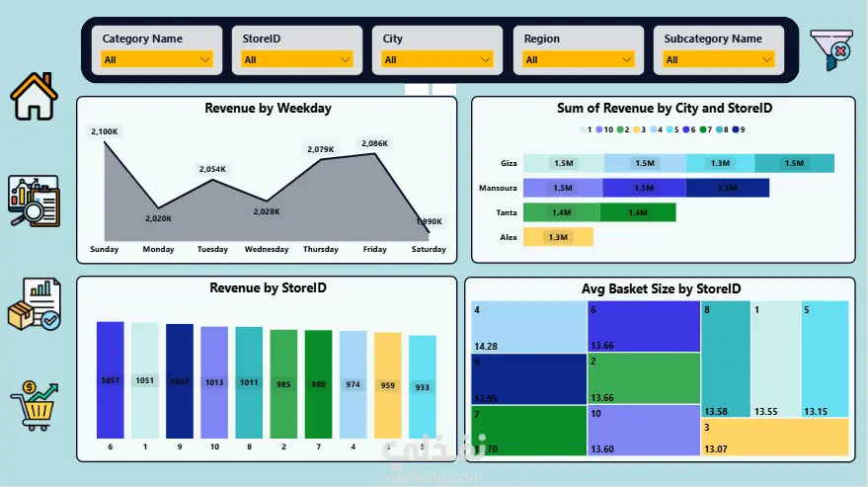The width and height of the screenshot is (868, 487).
Task: Select treemap tile for store 1 (13.55)
Action: pyautogui.click(x=775, y=359)
